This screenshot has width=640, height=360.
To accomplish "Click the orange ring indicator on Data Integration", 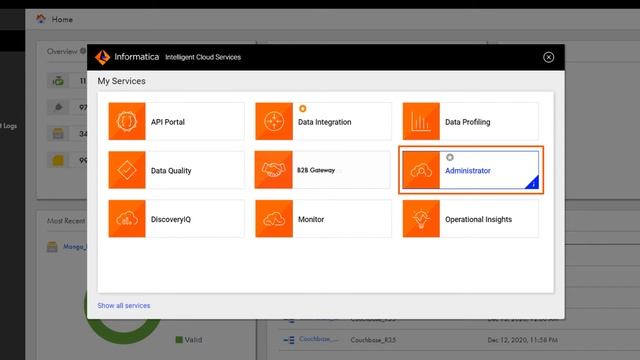I will pyautogui.click(x=302, y=109).
